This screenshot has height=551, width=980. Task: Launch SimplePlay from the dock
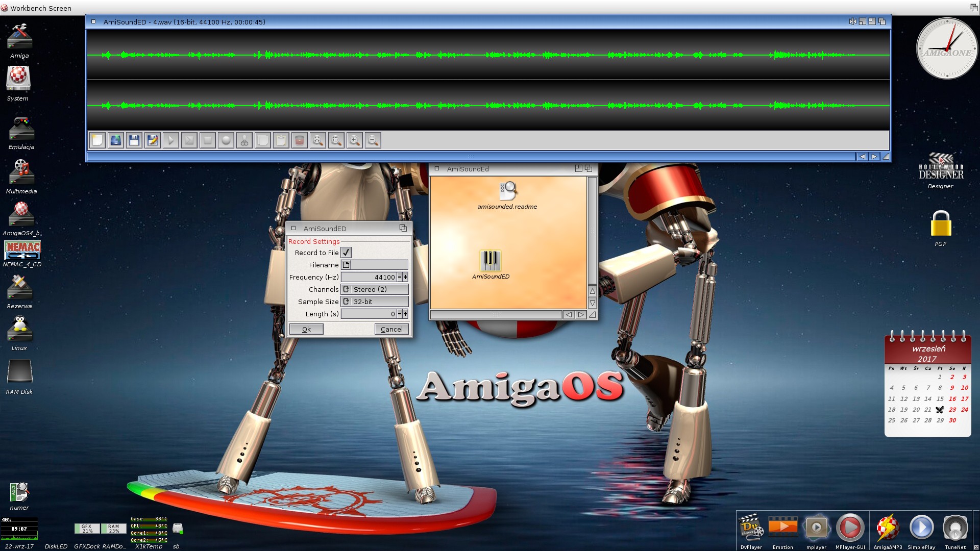(921, 532)
